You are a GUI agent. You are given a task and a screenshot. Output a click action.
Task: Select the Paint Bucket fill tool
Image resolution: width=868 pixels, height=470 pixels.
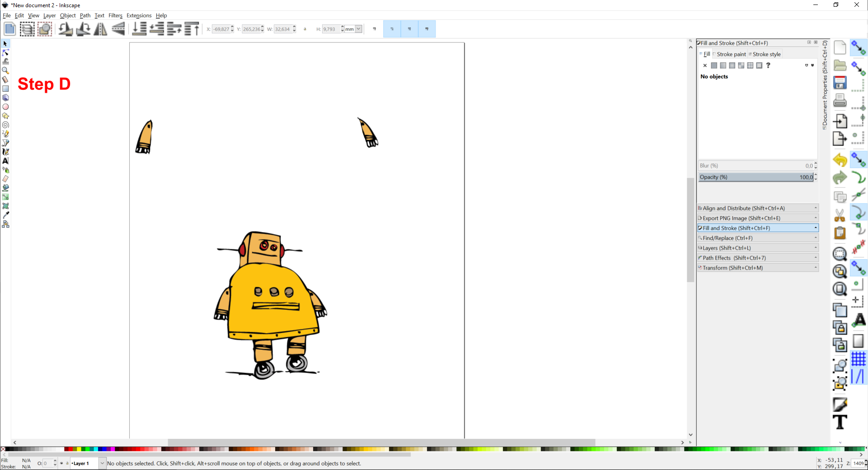[x=5, y=188]
